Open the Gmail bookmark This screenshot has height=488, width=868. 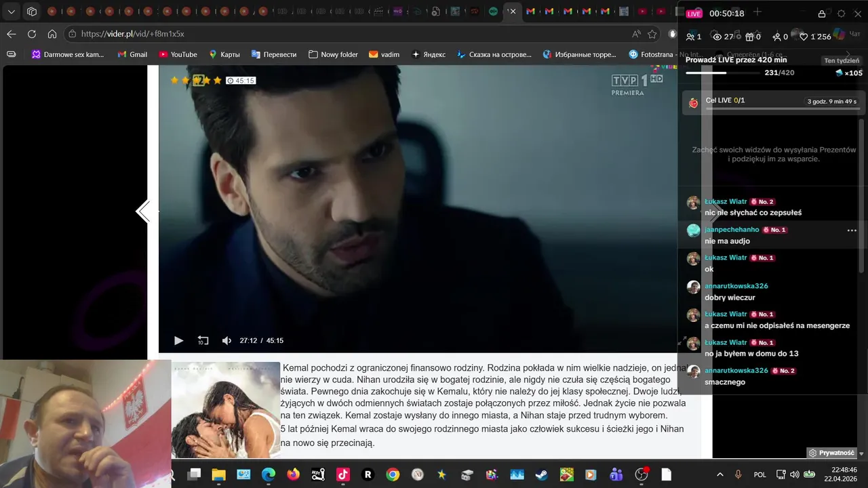(132, 54)
